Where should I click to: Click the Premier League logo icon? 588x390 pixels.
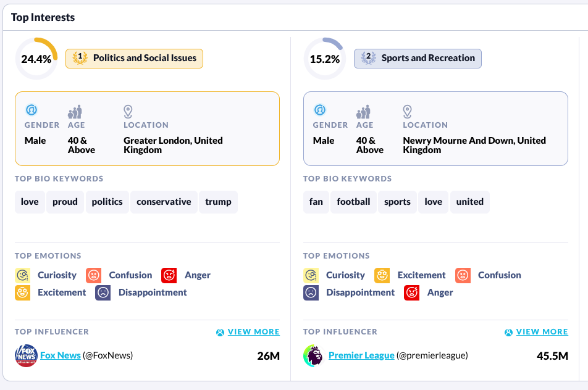click(x=313, y=355)
